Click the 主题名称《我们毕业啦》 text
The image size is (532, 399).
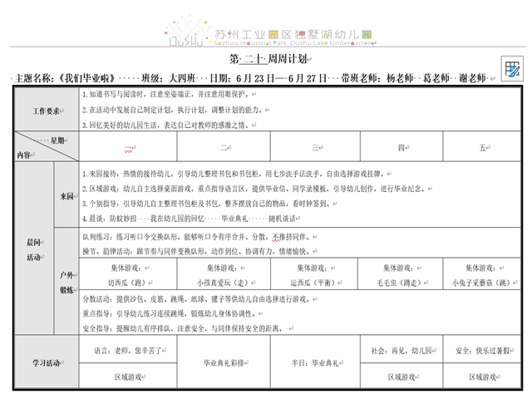65,79
